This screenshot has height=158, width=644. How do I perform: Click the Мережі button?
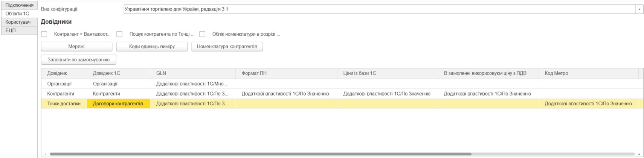(x=76, y=47)
